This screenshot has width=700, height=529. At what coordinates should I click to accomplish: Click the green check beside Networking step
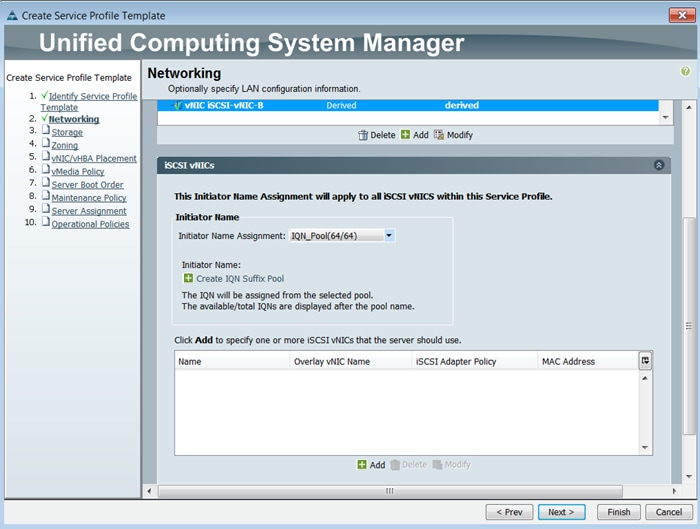pyautogui.click(x=44, y=118)
